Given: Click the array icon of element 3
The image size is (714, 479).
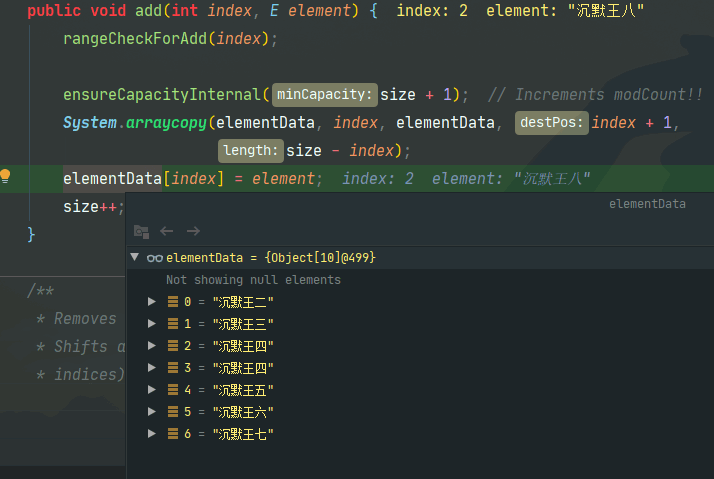Looking at the screenshot, I should point(173,367).
